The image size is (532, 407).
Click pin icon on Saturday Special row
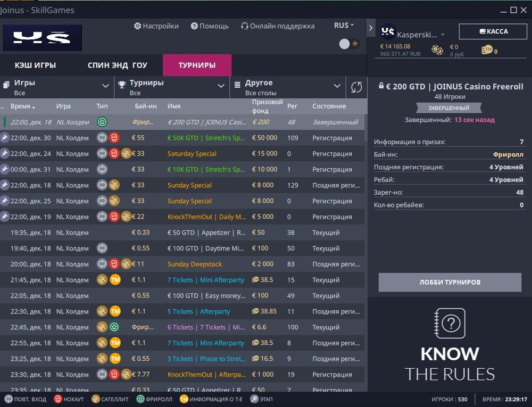pos(4,154)
